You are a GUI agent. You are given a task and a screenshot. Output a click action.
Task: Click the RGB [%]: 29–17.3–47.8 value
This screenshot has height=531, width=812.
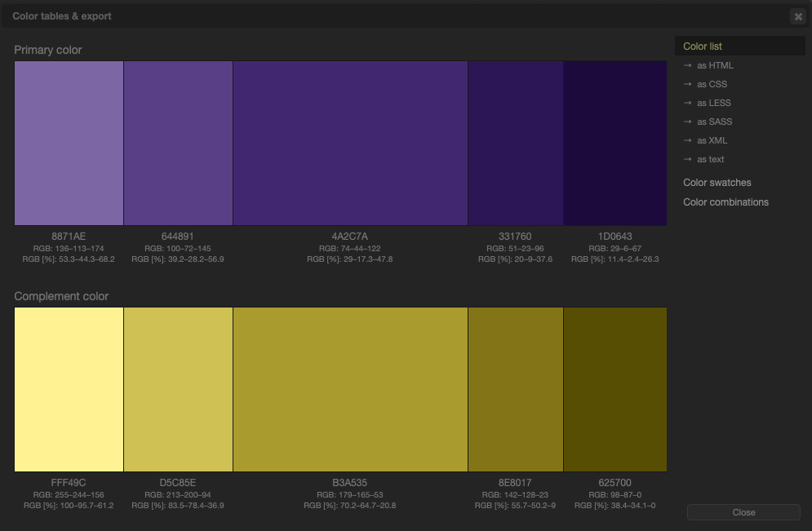pyautogui.click(x=349, y=259)
